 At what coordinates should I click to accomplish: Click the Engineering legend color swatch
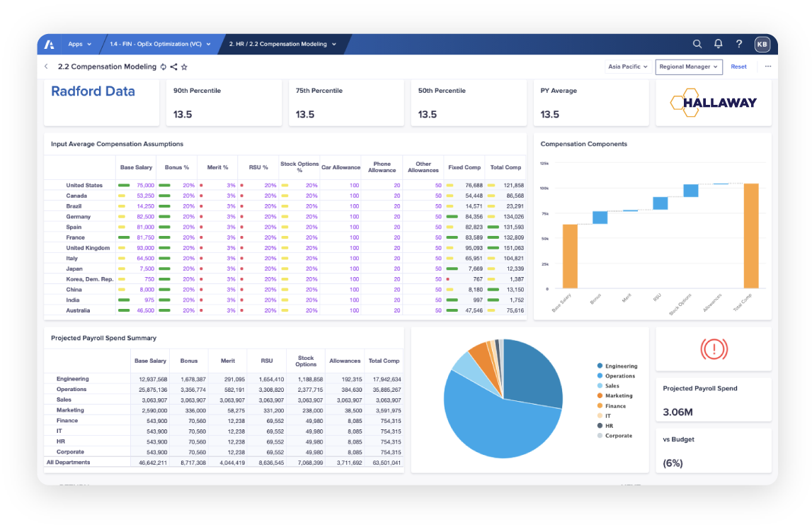pyautogui.click(x=600, y=366)
